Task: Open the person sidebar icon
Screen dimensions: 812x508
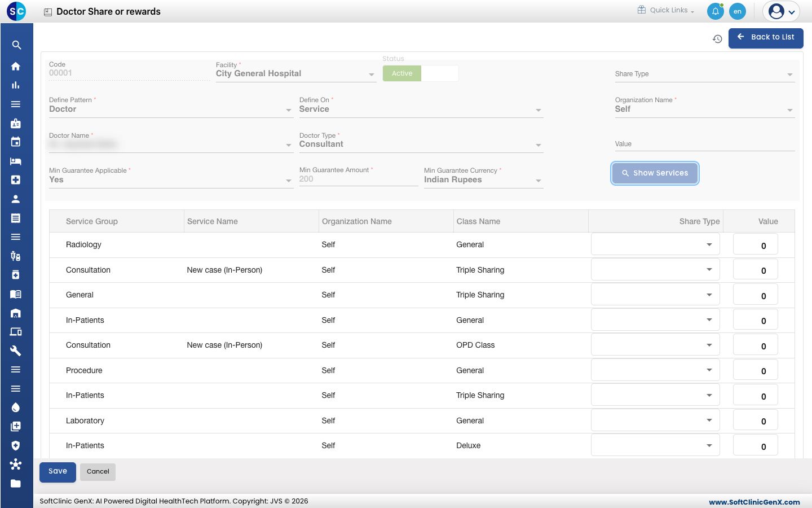Action: (16, 199)
